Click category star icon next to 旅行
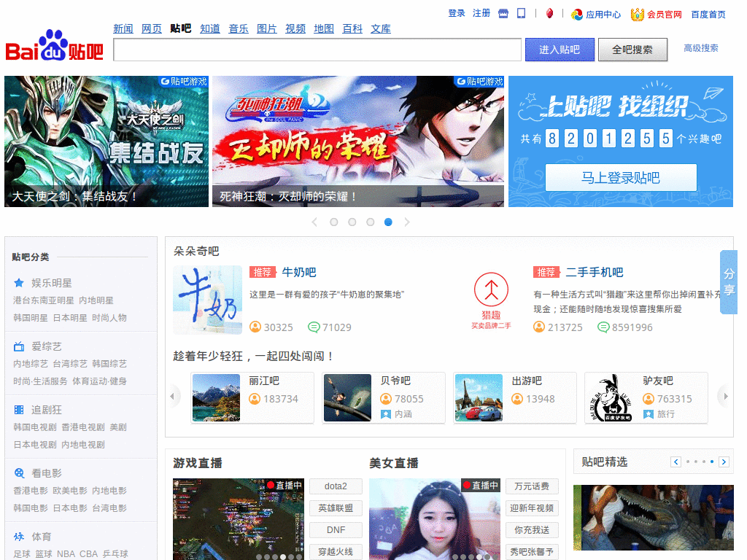Screen dimensions: 747x560 tap(649, 414)
